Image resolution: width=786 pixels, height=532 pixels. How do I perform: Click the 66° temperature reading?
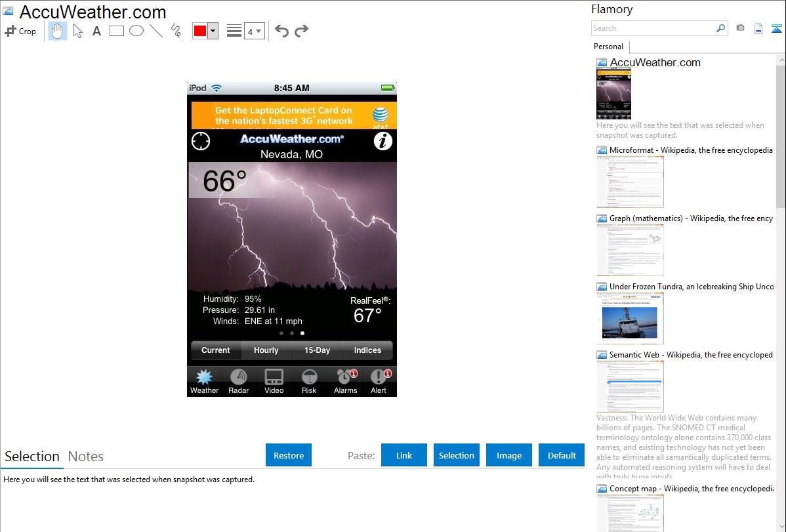point(224,181)
